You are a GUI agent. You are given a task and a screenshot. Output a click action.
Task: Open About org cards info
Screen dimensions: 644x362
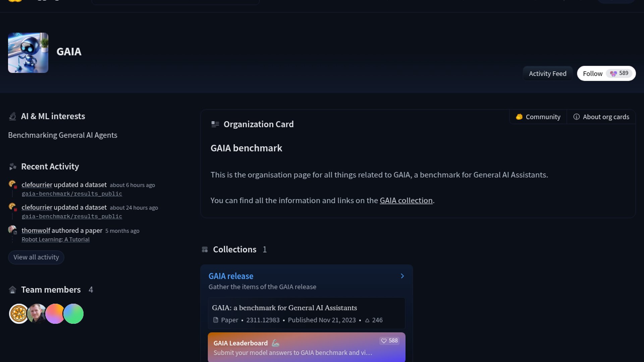[x=601, y=117]
